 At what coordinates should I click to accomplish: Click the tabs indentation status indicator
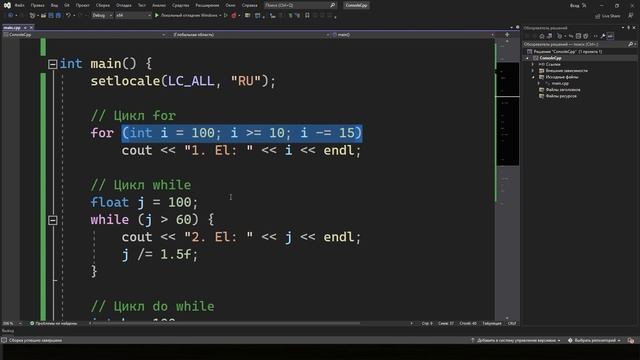tap(492, 324)
